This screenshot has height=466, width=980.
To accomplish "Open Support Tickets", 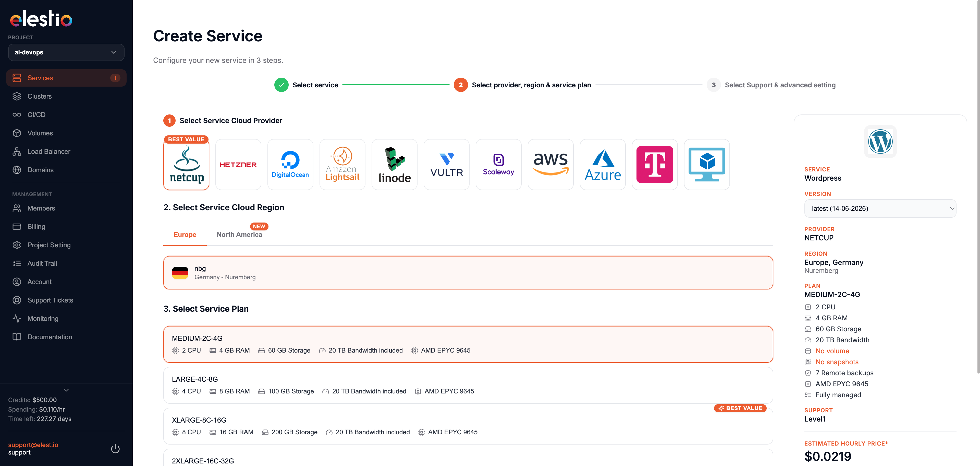I will (x=66, y=300).
